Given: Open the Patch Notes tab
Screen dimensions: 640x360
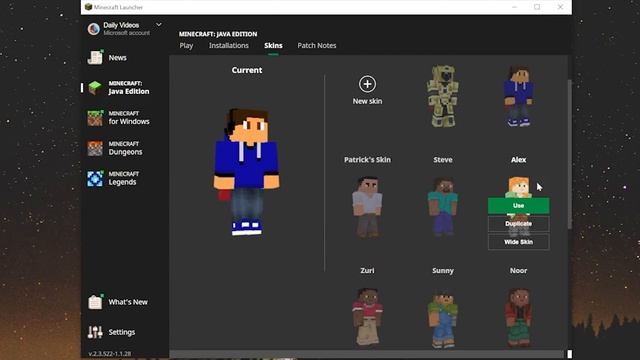Looking at the screenshot, I should coord(317,46).
